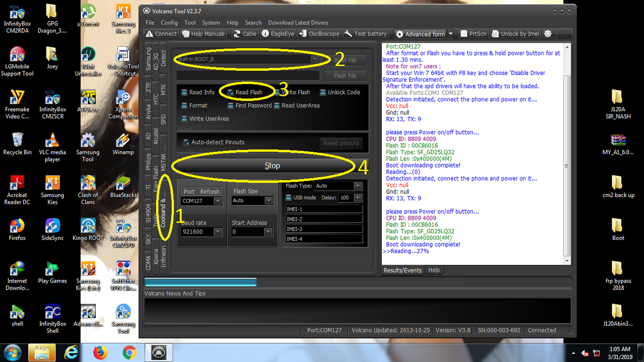Screen dimensions: 644x362
Task: Open the Baud rate 921600 dropdown
Action: pos(217,232)
